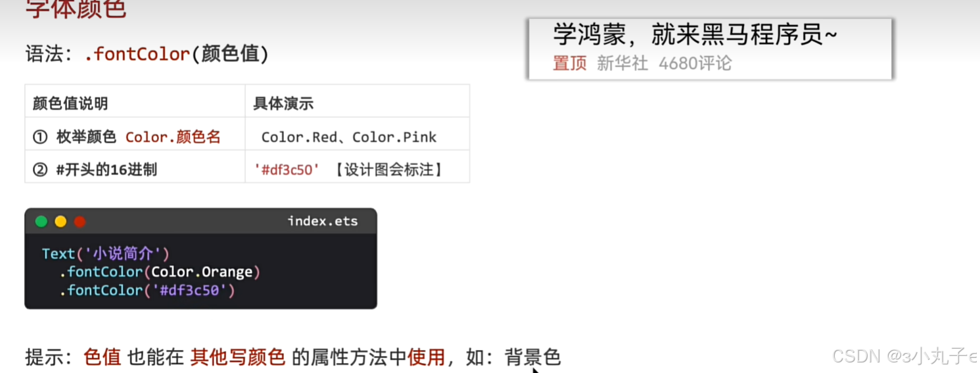Screen dimensions: 980x373
Task: Click the Color.颜色名 red text
Action: (173, 137)
